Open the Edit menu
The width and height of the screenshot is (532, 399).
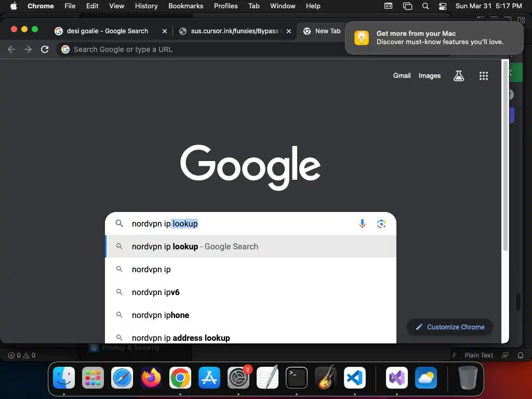[92, 6]
